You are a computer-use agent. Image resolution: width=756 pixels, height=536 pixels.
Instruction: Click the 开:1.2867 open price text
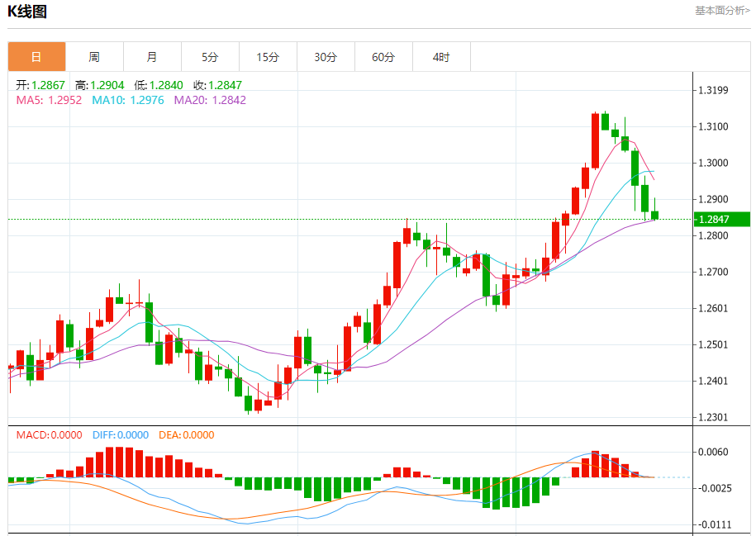40,85
